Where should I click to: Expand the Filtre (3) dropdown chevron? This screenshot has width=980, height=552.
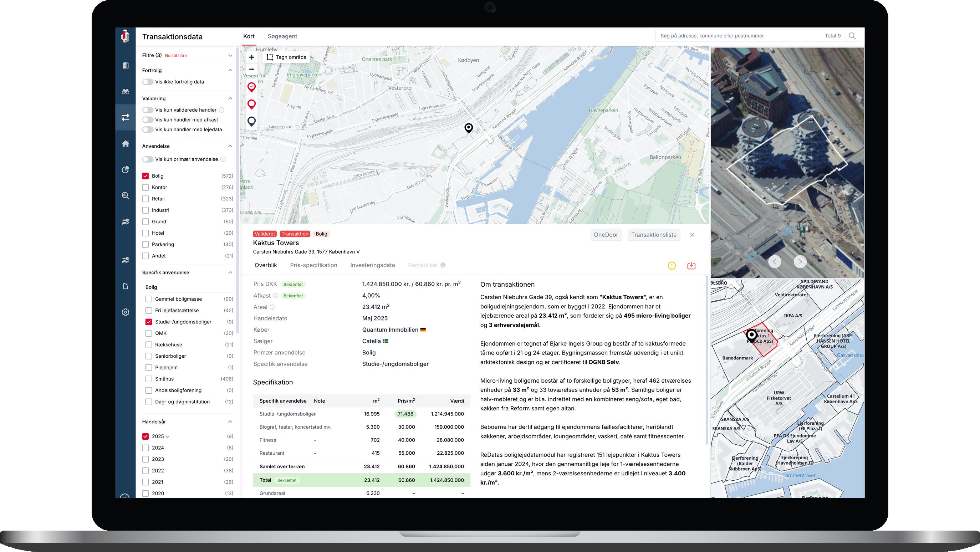230,56
